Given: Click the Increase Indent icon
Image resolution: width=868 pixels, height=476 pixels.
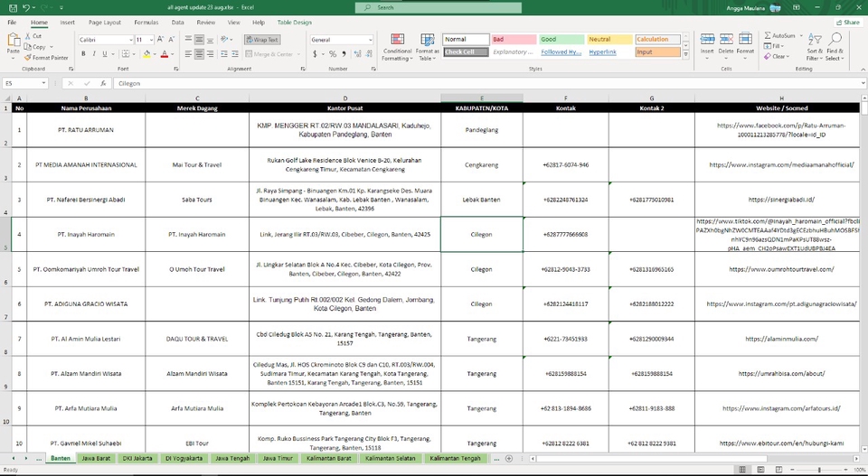Looking at the screenshot, I should click(x=235, y=54).
